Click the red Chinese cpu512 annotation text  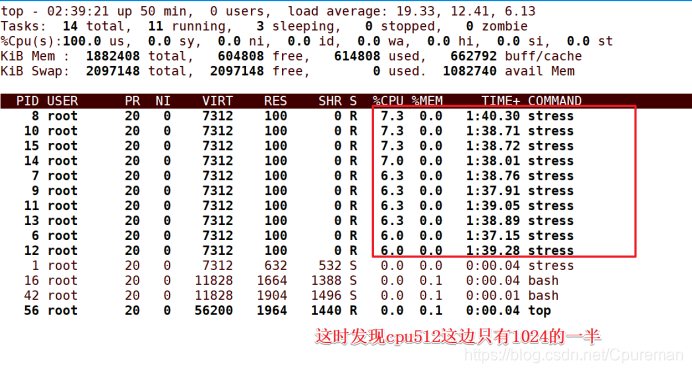[x=458, y=337]
